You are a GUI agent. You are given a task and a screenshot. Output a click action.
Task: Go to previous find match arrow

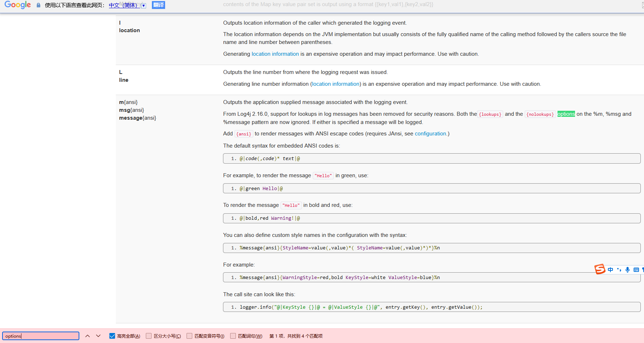pyautogui.click(x=88, y=336)
